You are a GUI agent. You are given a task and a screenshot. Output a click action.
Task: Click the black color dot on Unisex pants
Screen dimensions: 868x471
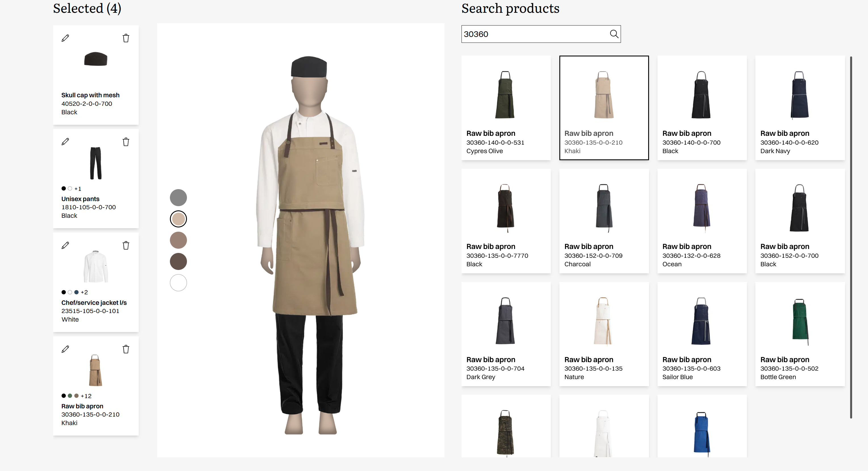tap(64, 189)
